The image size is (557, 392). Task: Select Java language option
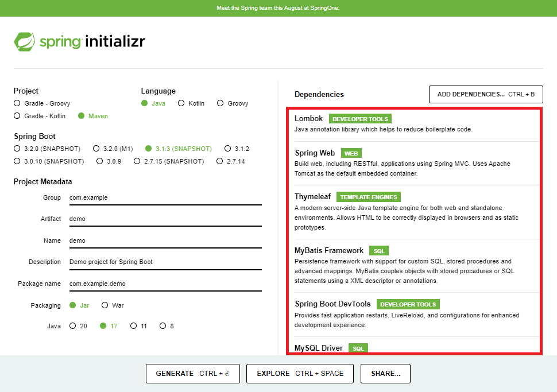(153, 103)
